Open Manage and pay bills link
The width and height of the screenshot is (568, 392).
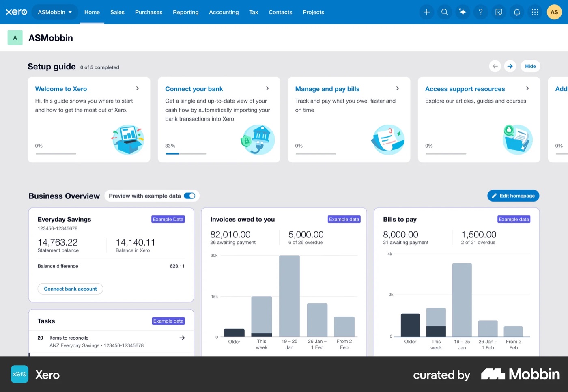point(327,89)
